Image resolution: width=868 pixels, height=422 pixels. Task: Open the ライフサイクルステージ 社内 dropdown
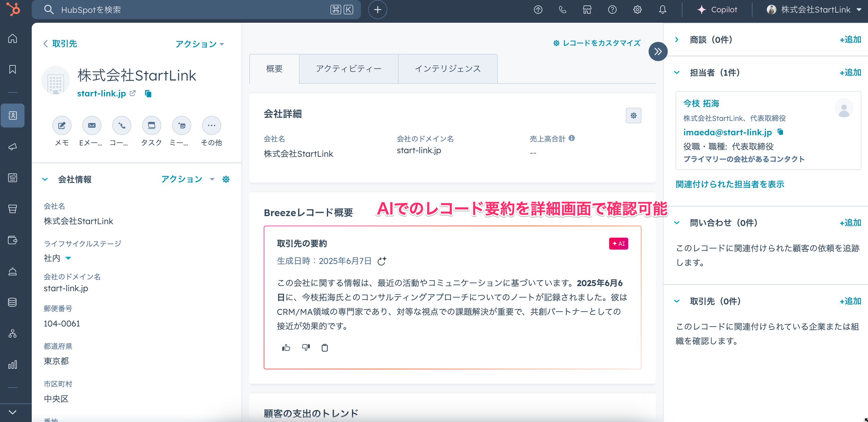pos(69,258)
